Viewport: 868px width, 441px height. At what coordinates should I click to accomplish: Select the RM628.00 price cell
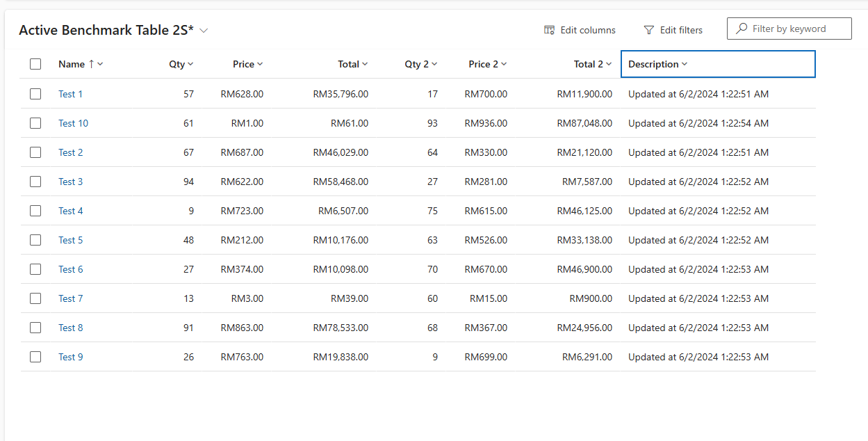point(242,94)
